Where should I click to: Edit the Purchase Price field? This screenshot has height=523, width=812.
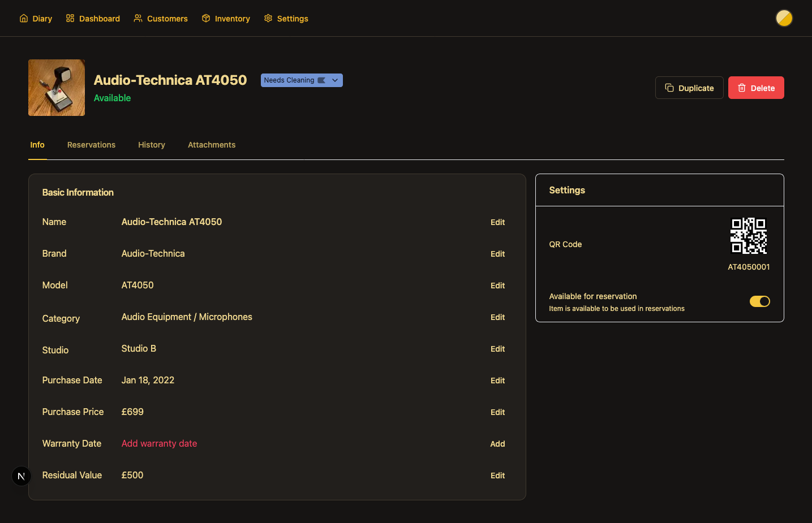coord(497,412)
